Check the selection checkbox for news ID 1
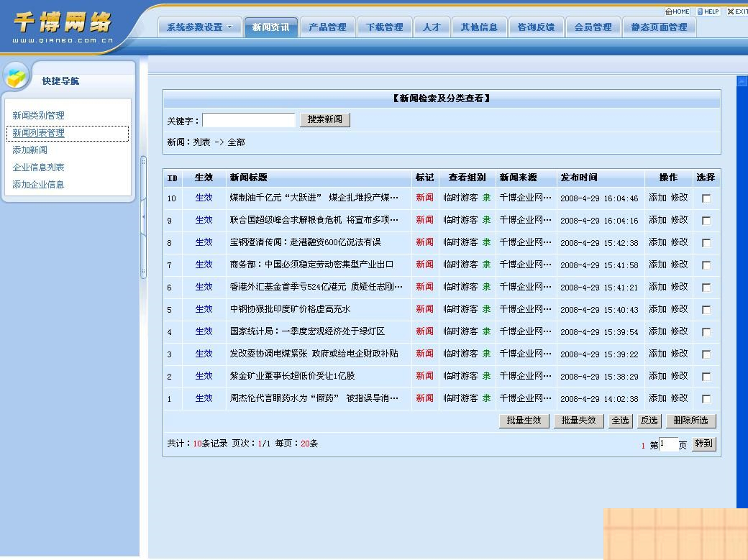 (x=706, y=398)
